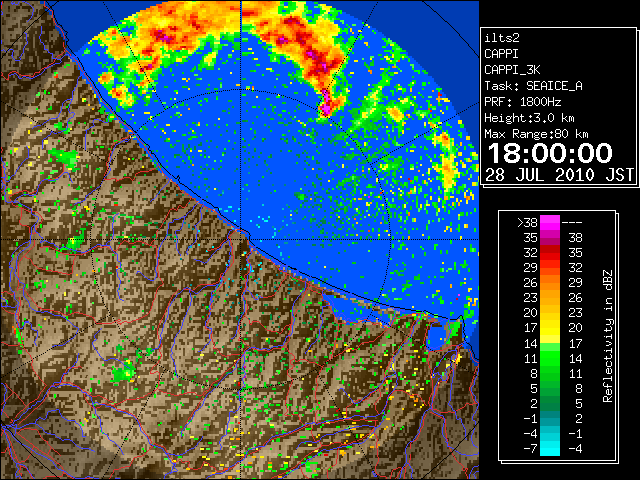Click the '-7' legend label

[530, 448]
